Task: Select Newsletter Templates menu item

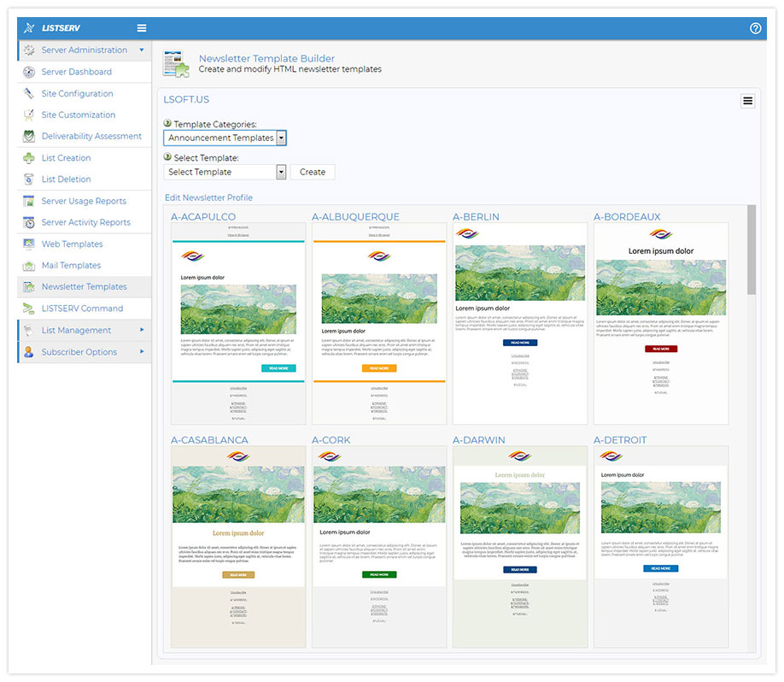Action: (x=84, y=286)
